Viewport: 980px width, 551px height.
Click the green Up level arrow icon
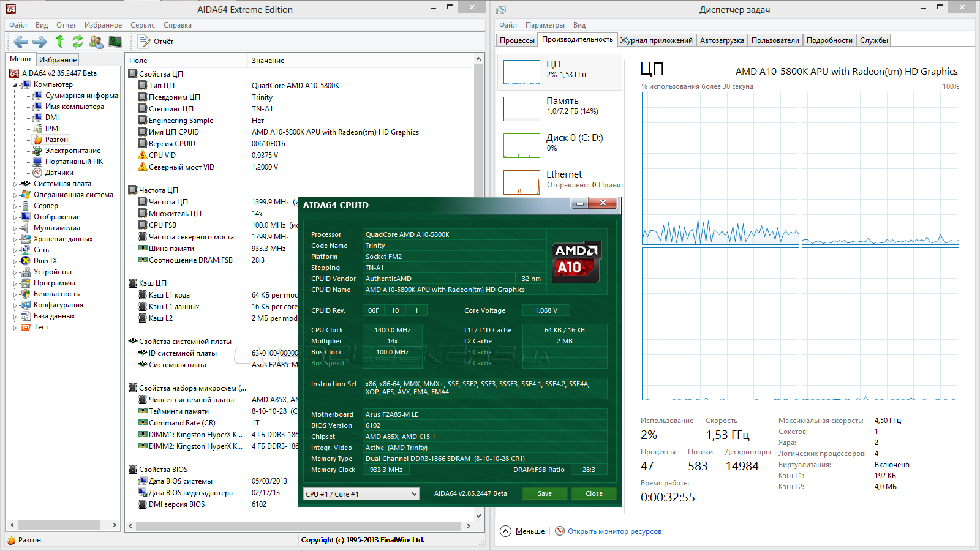coord(59,42)
